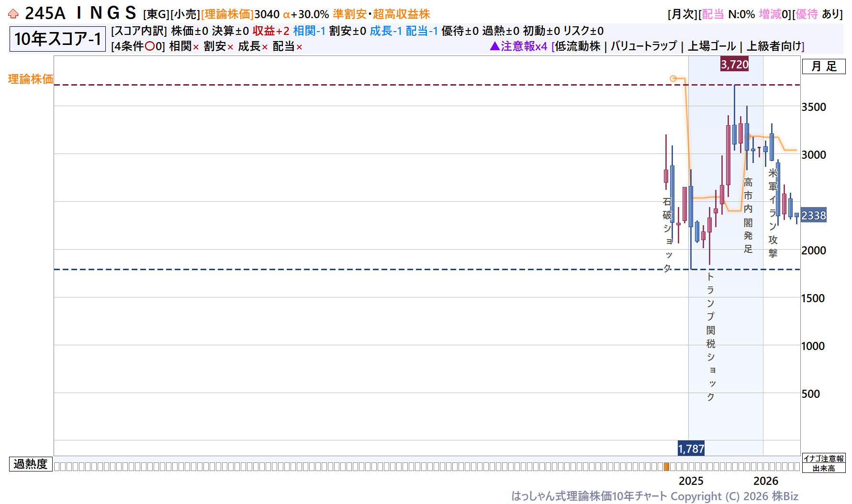The image size is (852, 504).
Task: Click the [理論株価]3040 header value
Action: 240,14
